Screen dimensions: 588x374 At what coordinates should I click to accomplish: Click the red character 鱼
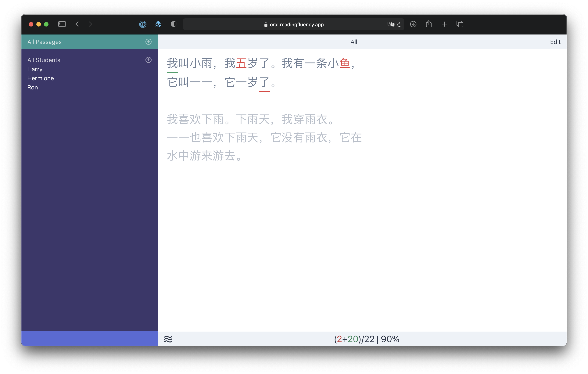(x=344, y=63)
